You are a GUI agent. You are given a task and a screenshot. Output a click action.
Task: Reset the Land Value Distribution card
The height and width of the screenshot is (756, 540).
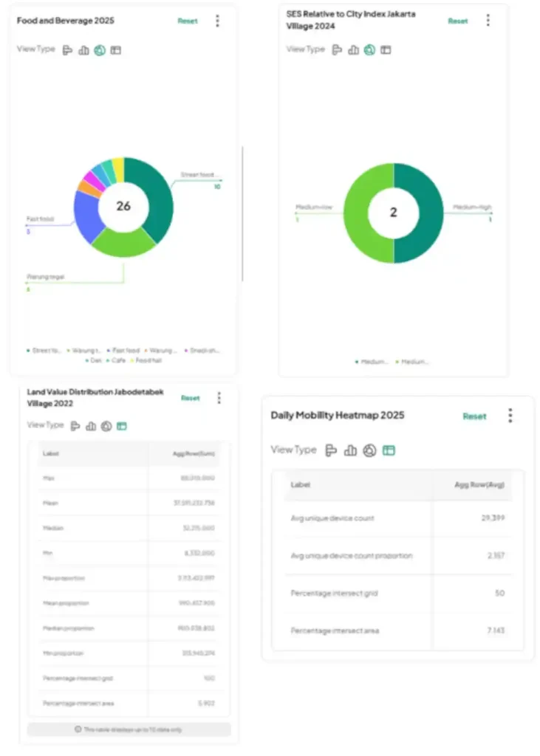191,398
